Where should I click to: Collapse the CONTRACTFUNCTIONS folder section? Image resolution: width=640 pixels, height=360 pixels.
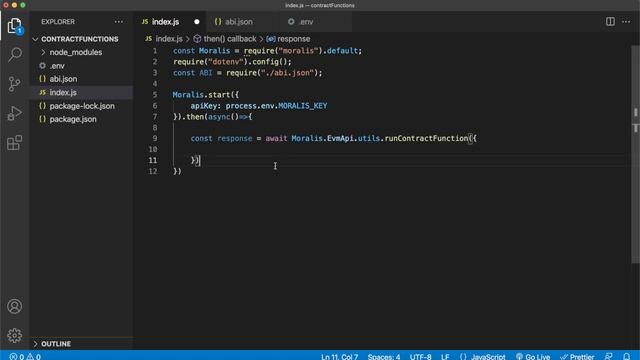[81, 39]
